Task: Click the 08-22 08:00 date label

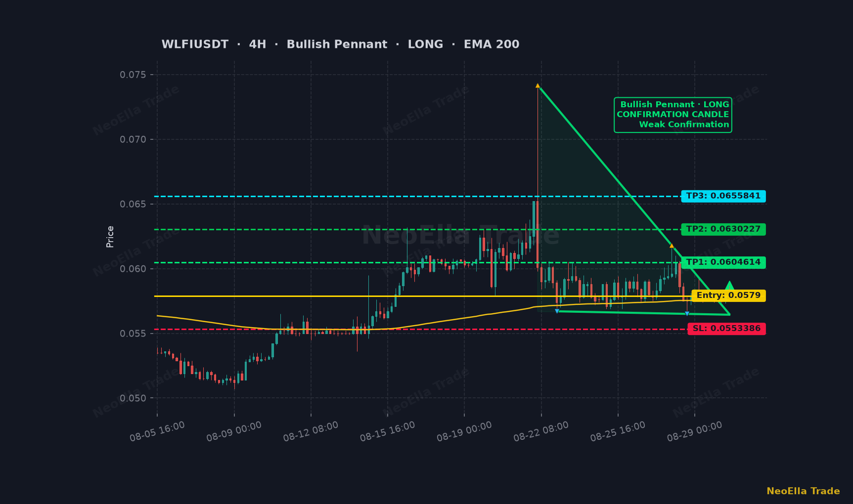Action: 541,431
